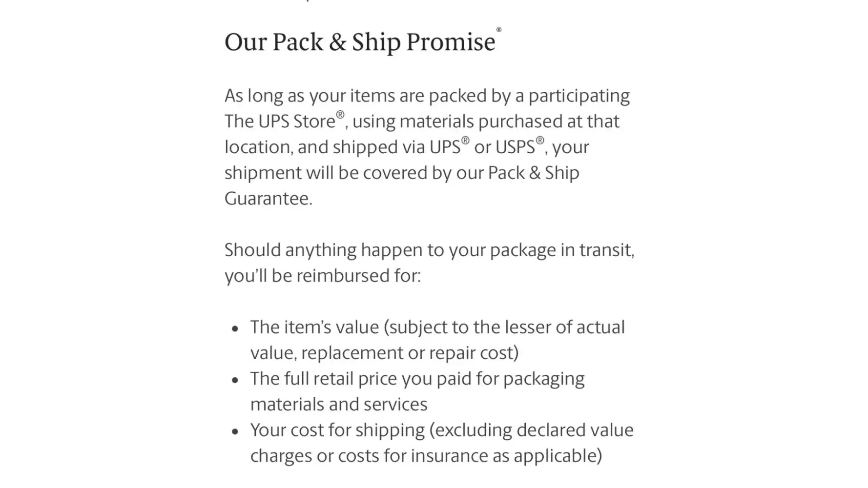Click the "Should anything happen to your package" sentence

pyautogui.click(x=429, y=250)
